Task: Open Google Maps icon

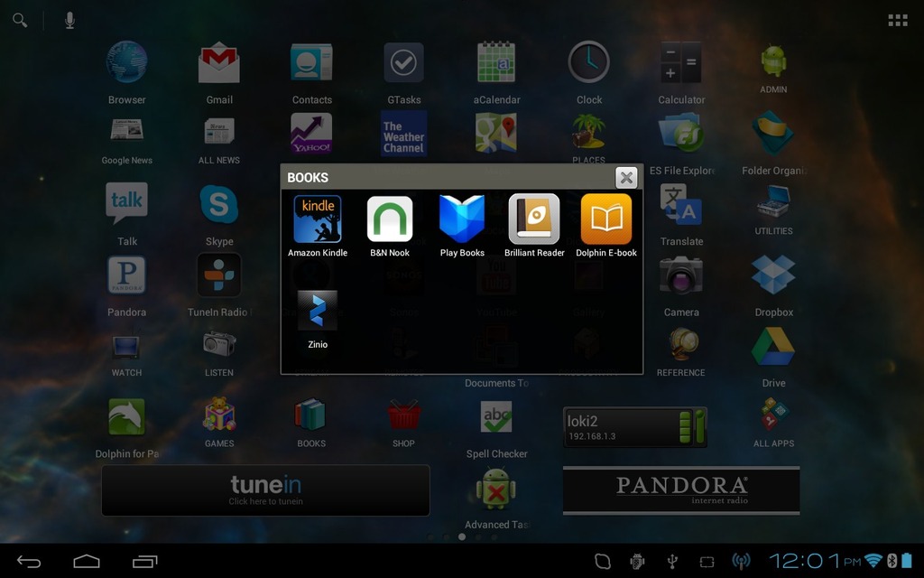Action: tap(496, 133)
